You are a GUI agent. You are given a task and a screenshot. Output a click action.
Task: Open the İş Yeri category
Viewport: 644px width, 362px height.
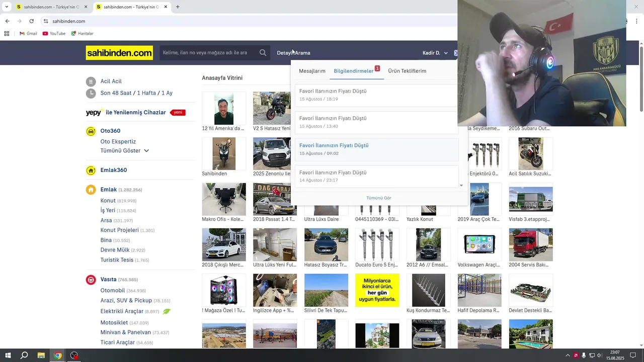(x=108, y=211)
